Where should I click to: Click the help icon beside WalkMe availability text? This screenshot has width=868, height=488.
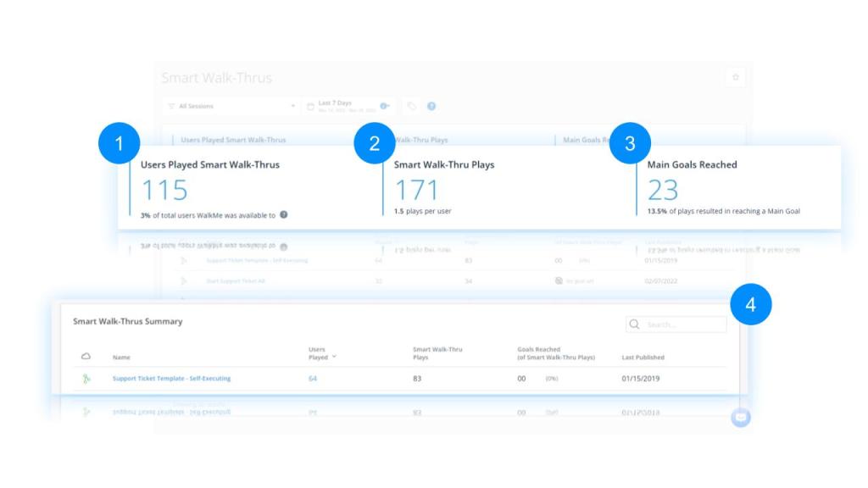click(284, 214)
